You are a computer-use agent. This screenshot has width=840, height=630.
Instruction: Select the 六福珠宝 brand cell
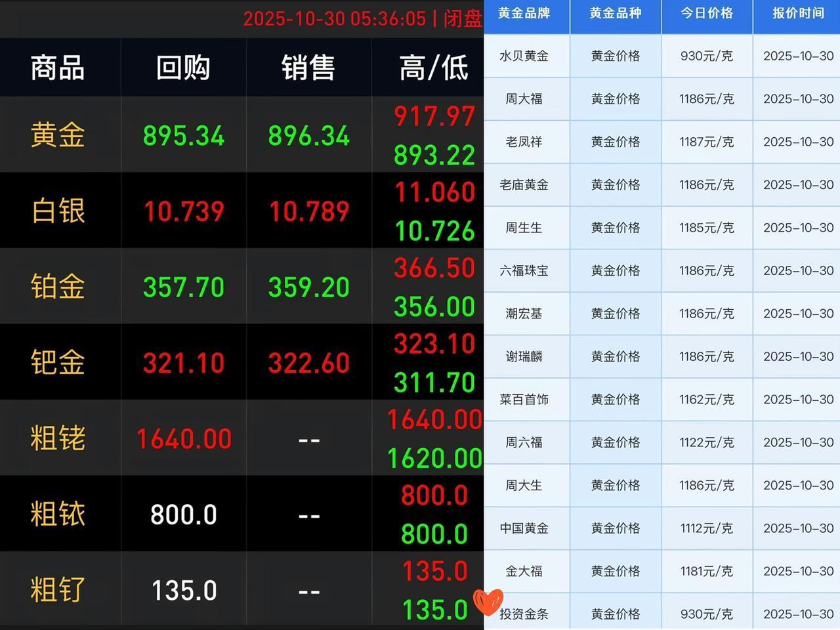click(x=524, y=270)
